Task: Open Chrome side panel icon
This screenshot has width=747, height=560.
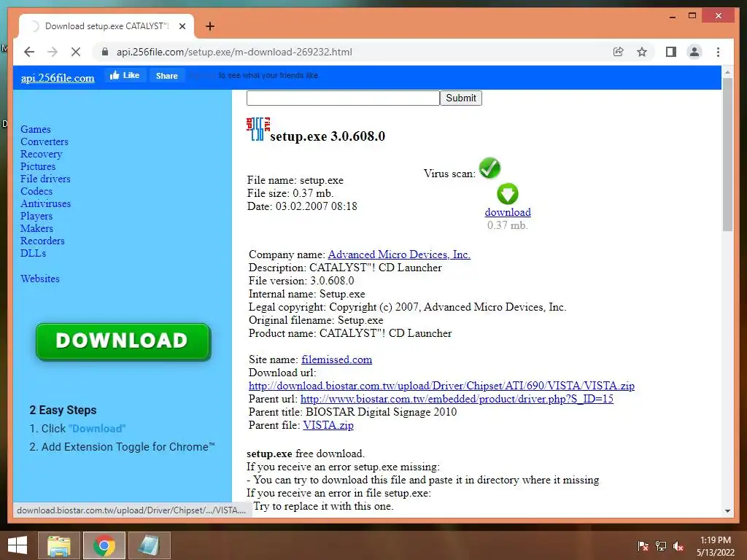Action: click(x=671, y=52)
